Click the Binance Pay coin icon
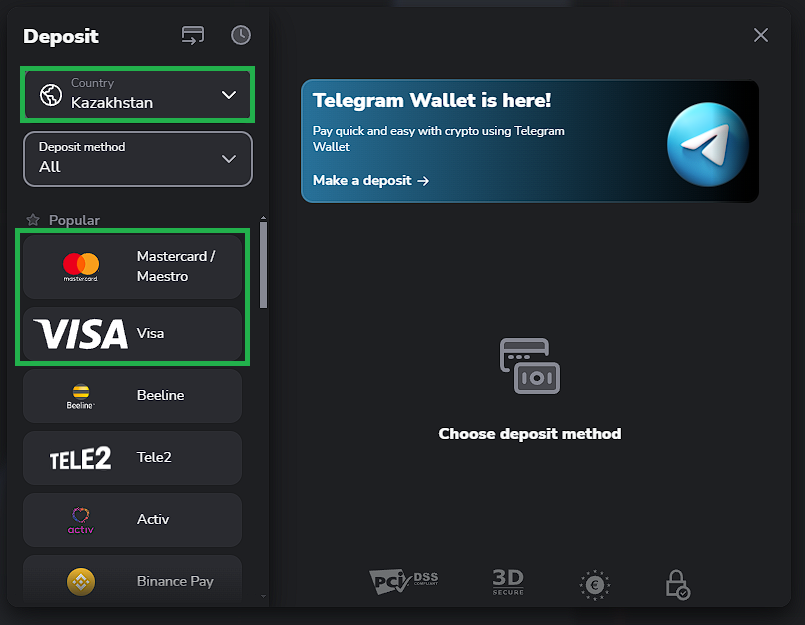805x625 pixels. click(x=81, y=582)
